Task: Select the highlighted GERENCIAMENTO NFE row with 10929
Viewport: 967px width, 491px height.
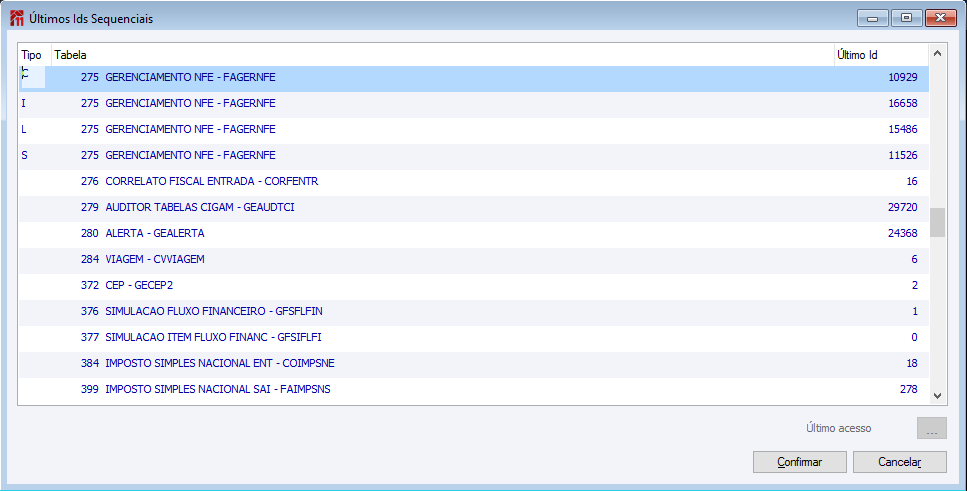Action: [474, 78]
